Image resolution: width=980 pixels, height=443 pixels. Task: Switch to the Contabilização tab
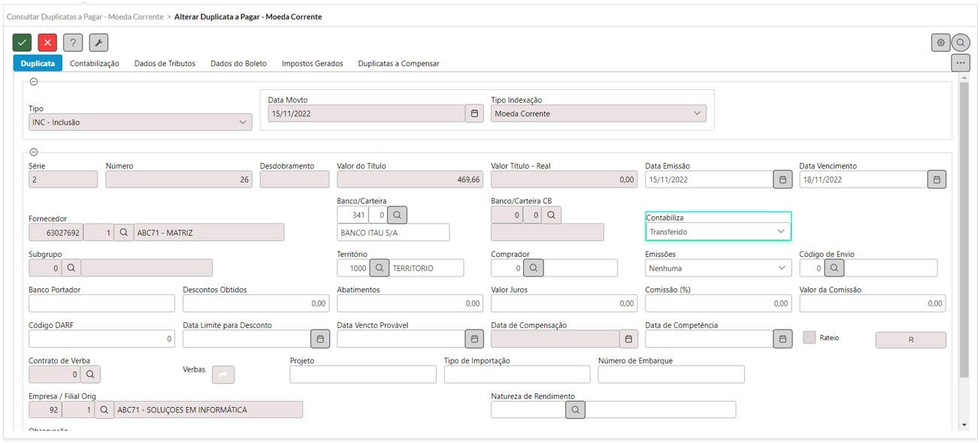coord(95,64)
